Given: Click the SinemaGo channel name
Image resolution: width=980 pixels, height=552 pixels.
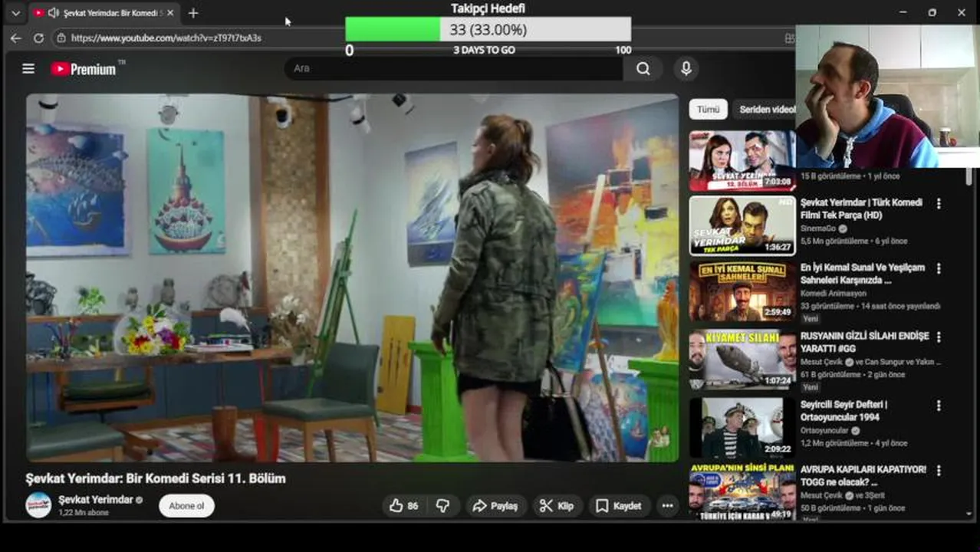Looking at the screenshot, I should pyautogui.click(x=818, y=228).
